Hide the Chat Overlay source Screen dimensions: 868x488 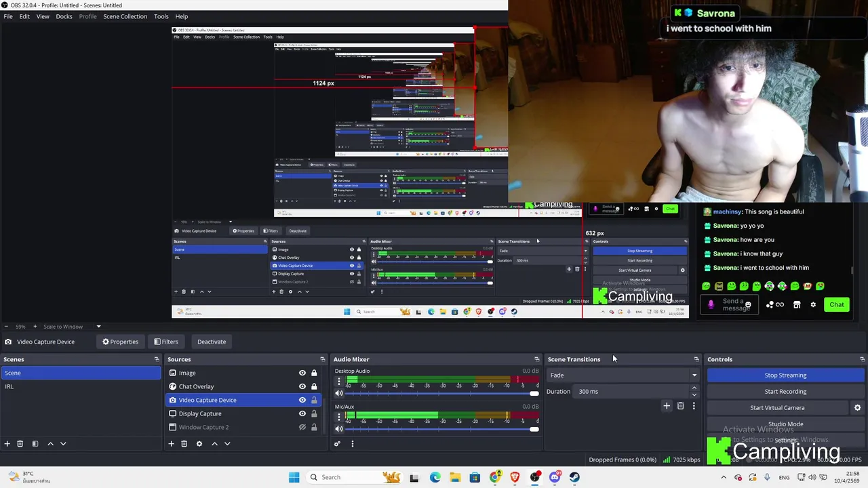click(302, 386)
